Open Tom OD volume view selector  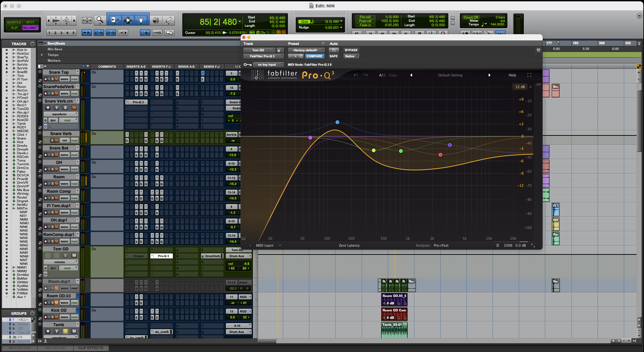pos(61,262)
